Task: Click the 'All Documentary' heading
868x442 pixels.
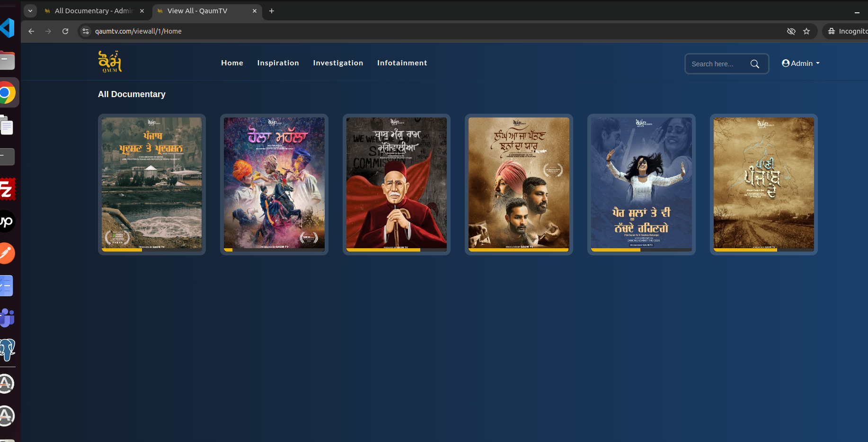Action: (132, 94)
